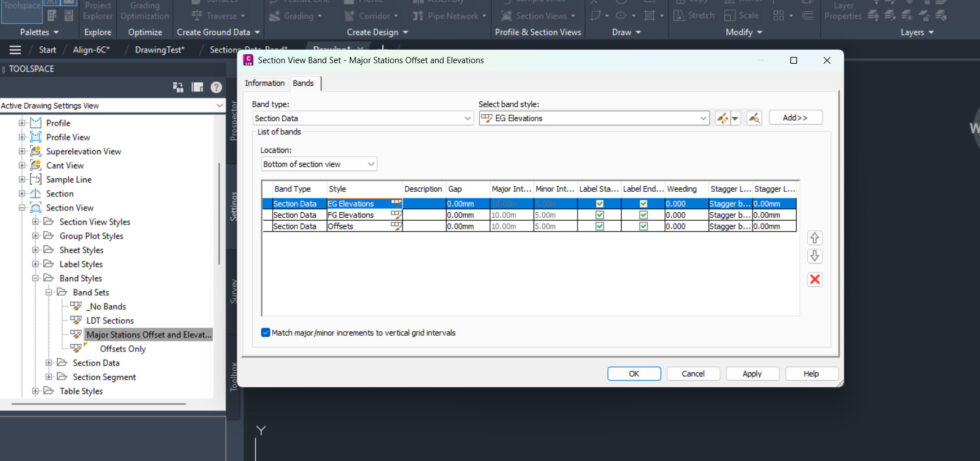Image resolution: width=980 pixels, height=461 pixels.
Task: Click the Help button
Action: pyautogui.click(x=811, y=374)
